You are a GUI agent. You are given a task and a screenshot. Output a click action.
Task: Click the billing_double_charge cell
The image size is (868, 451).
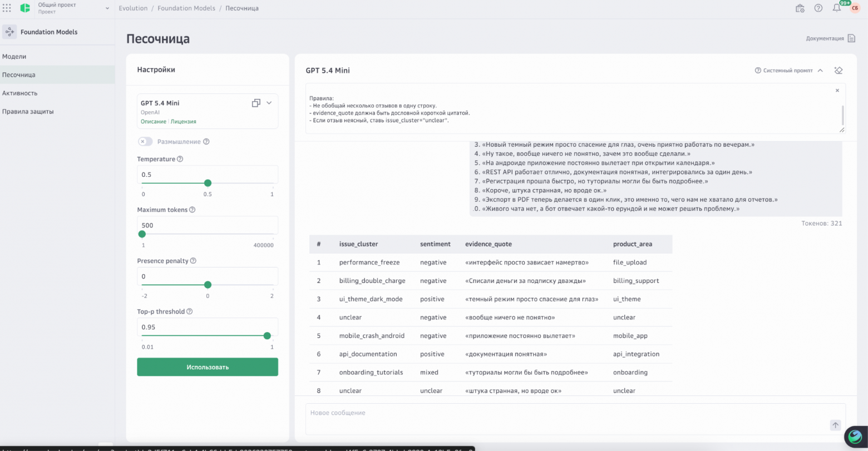(372, 281)
